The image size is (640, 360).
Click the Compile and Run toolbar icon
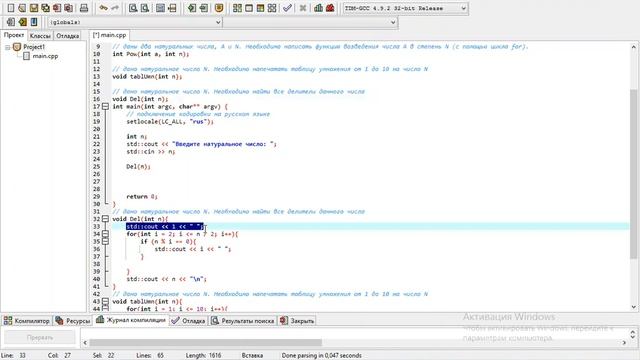pyautogui.click(x=260, y=8)
